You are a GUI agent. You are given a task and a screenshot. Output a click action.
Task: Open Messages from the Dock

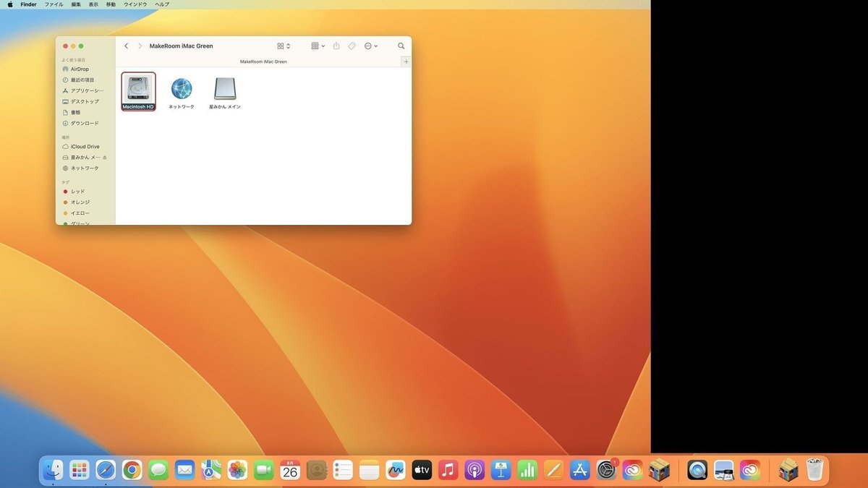(158, 471)
